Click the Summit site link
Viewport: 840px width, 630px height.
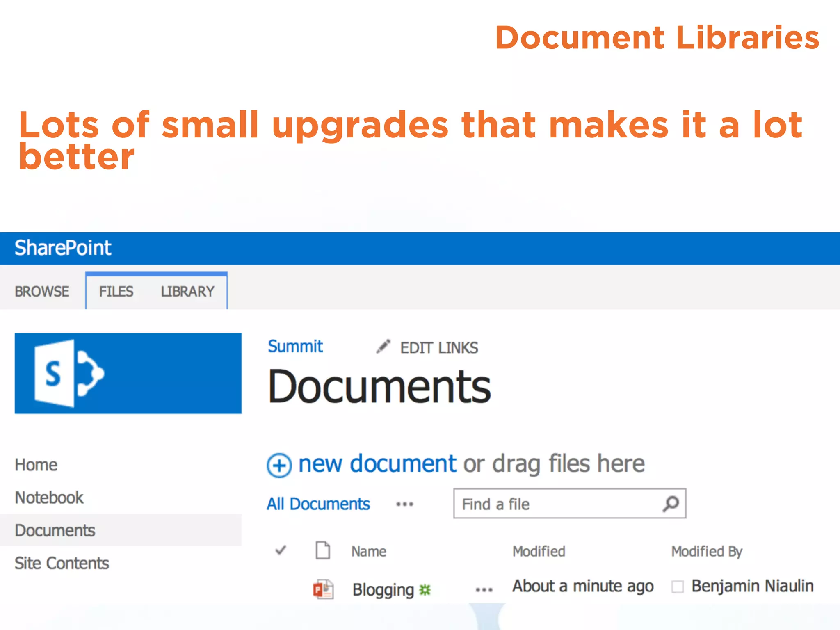pyautogui.click(x=295, y=347)
